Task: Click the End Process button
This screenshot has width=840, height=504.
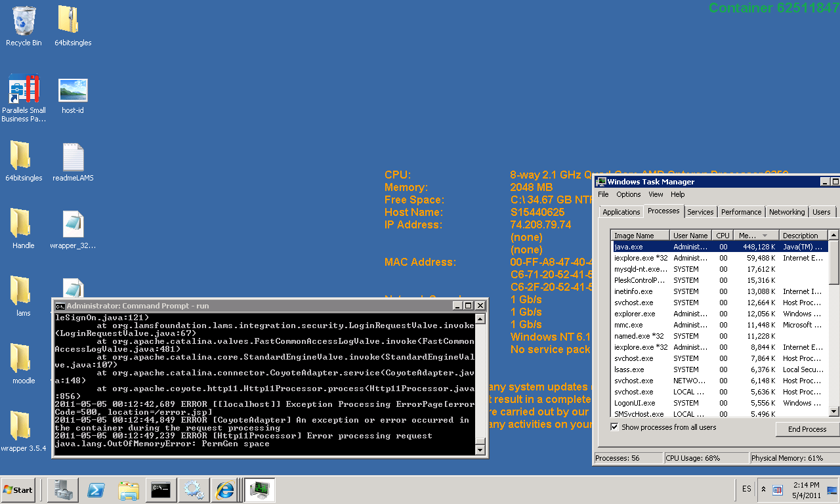Action: 807,429
